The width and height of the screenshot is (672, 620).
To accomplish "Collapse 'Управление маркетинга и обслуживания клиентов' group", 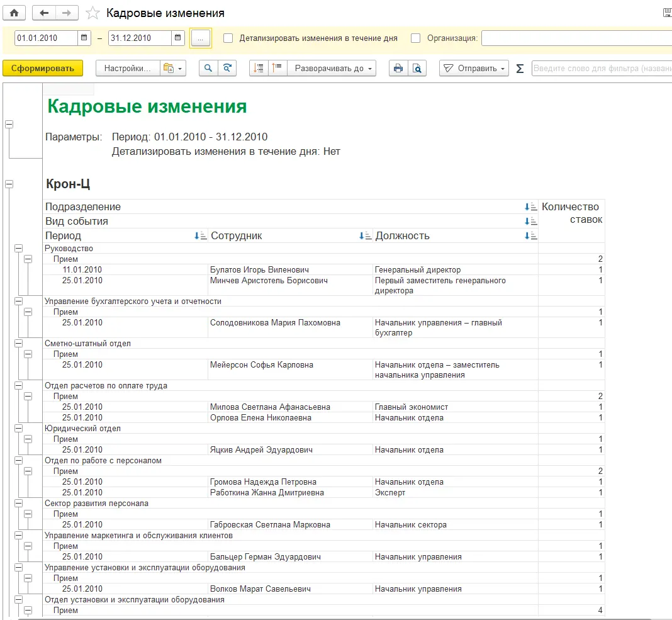I will pos(18,536).
